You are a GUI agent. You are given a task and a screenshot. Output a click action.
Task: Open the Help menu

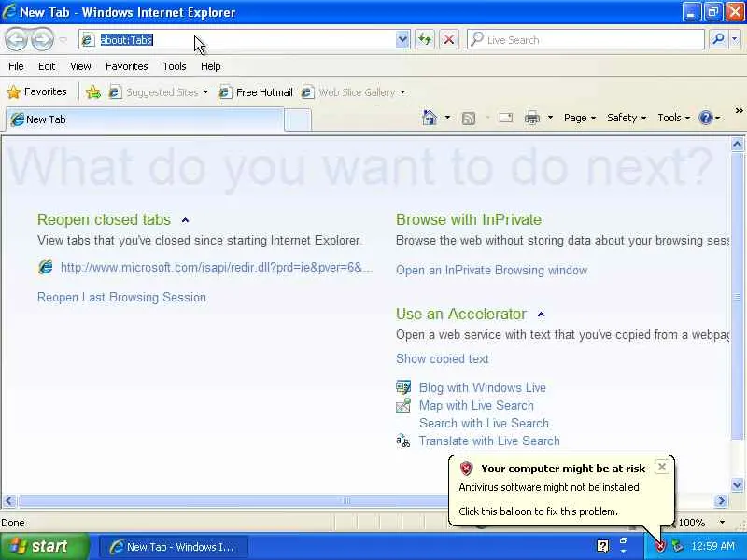(211, 66)
